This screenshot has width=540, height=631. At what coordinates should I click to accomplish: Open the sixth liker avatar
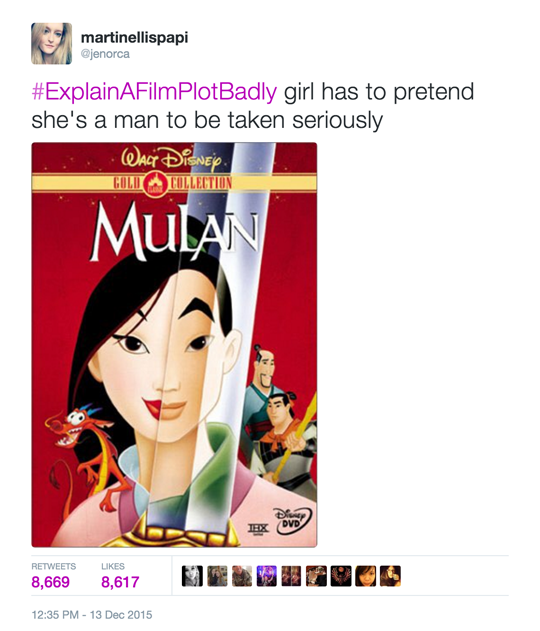(x=316, y=576)
